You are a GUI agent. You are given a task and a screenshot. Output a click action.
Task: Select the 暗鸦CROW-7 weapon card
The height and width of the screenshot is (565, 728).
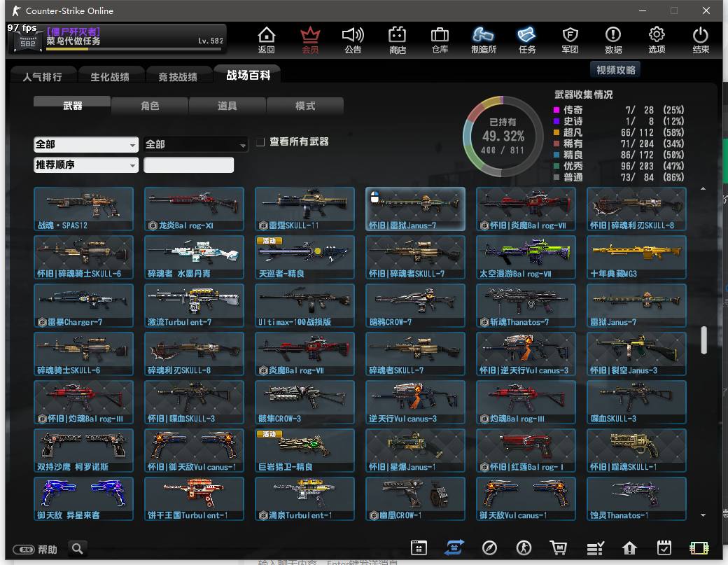[415, 305]
